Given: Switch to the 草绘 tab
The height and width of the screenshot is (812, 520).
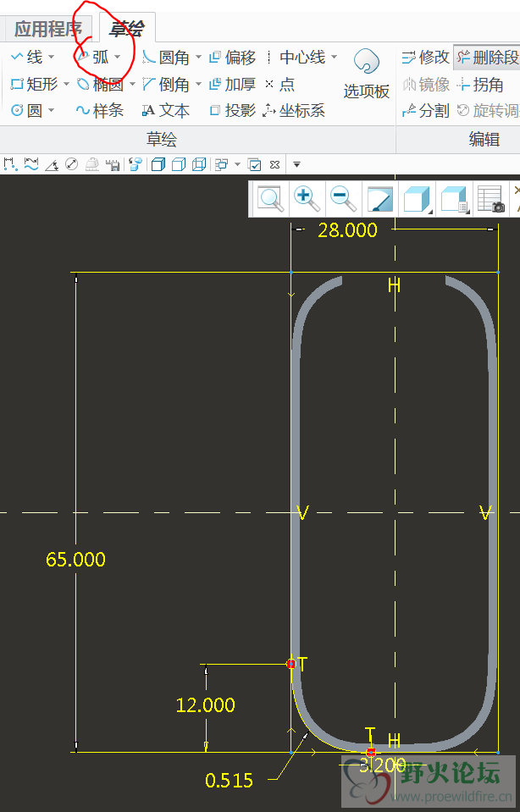Looking at the screenshot, I should [126, 29].
